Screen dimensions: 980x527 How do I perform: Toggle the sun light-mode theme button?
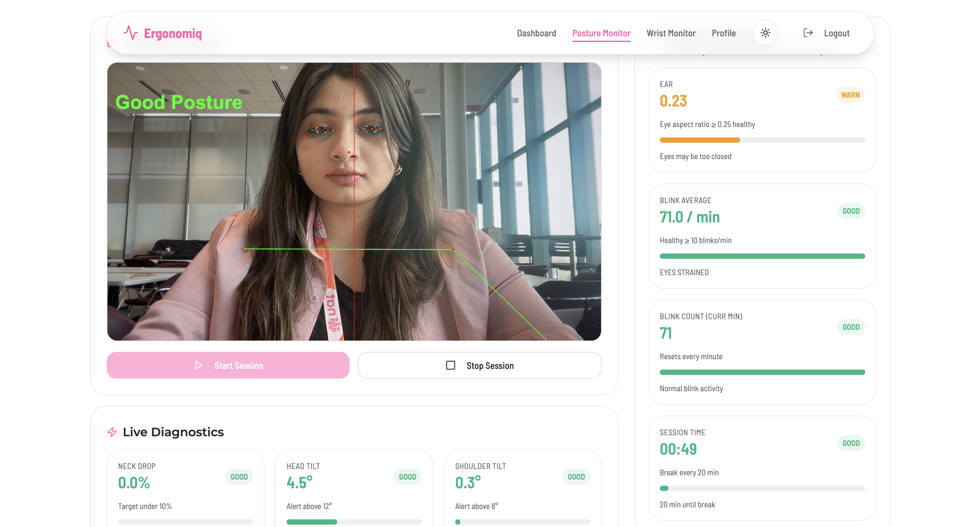tap(765, 33)
